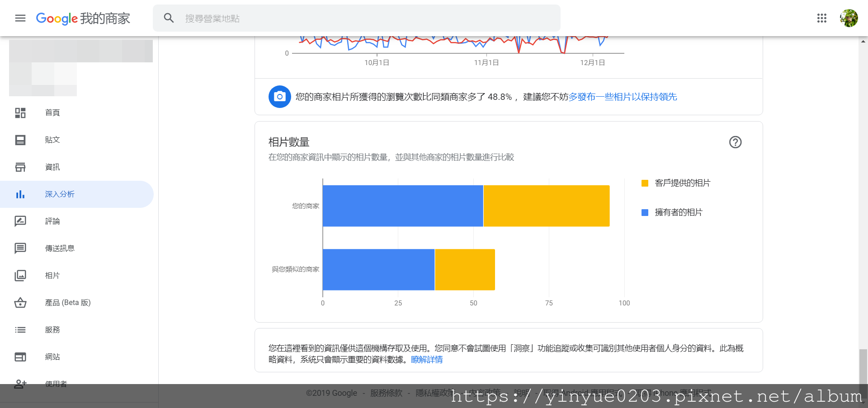Click the blurred business name thumbnail
Image resolution: width=868 pixels, height=408 pixels.
(x=81, y=68)
